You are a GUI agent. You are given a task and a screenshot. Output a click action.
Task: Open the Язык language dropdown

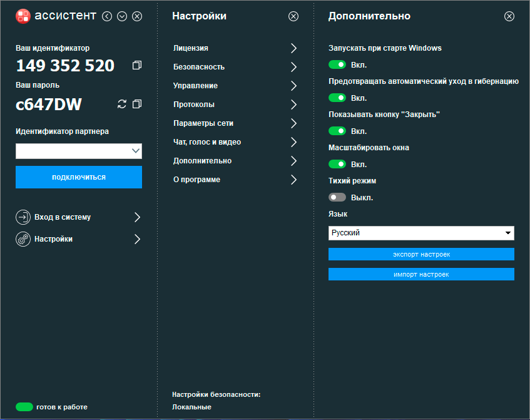click(421, 233)
